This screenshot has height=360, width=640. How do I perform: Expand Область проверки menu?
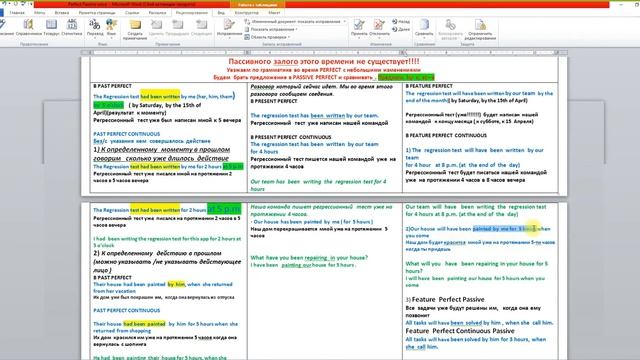[268, 37]
